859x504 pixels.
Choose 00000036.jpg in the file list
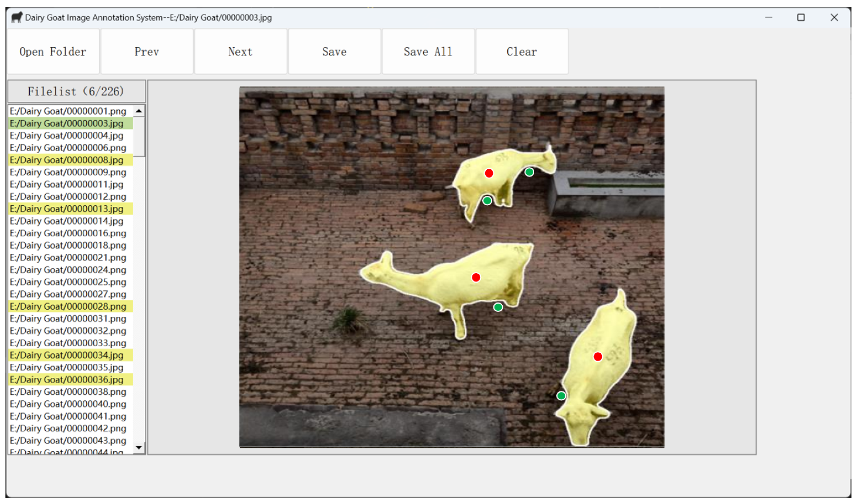coord(67,380)
